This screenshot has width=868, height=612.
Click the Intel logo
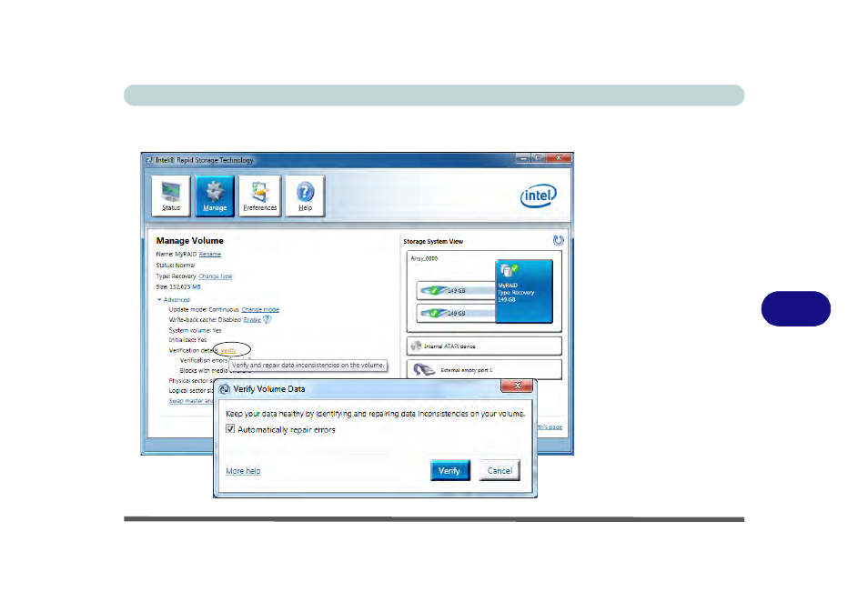[x=538, y=196]
